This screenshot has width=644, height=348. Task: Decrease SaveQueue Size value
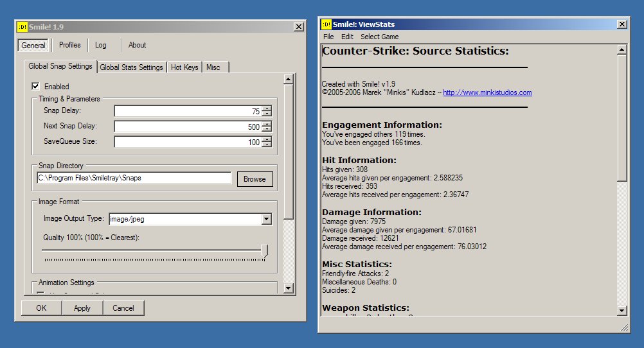tap(267, 144)
